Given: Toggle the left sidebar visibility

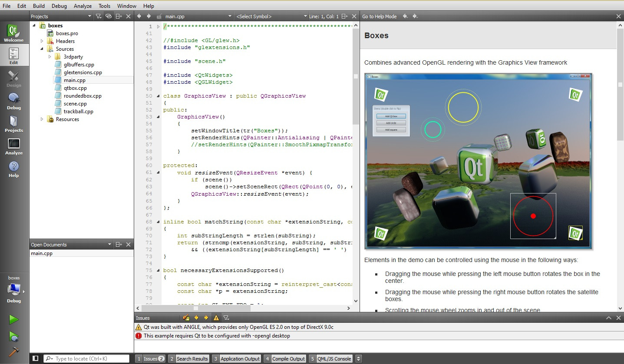Looking at the screenshot, I should [x=36, y=358].
